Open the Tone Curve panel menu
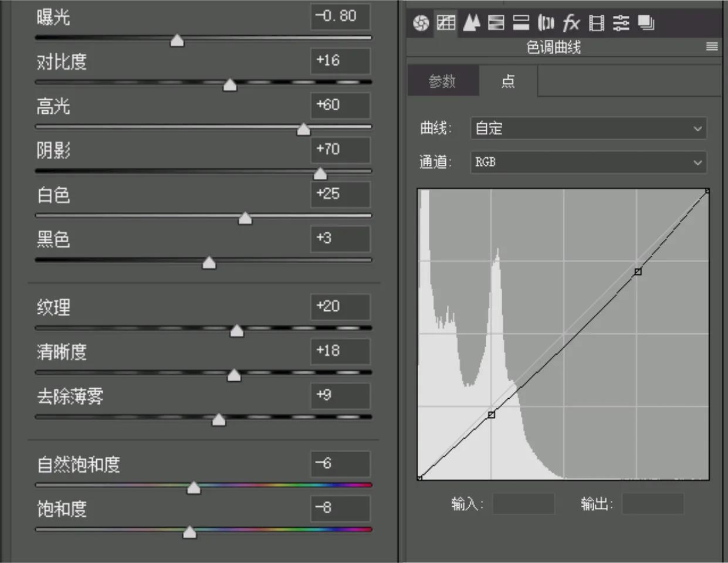Image resolution: width=728 pixels, height=563 pixels. [712, 47]
